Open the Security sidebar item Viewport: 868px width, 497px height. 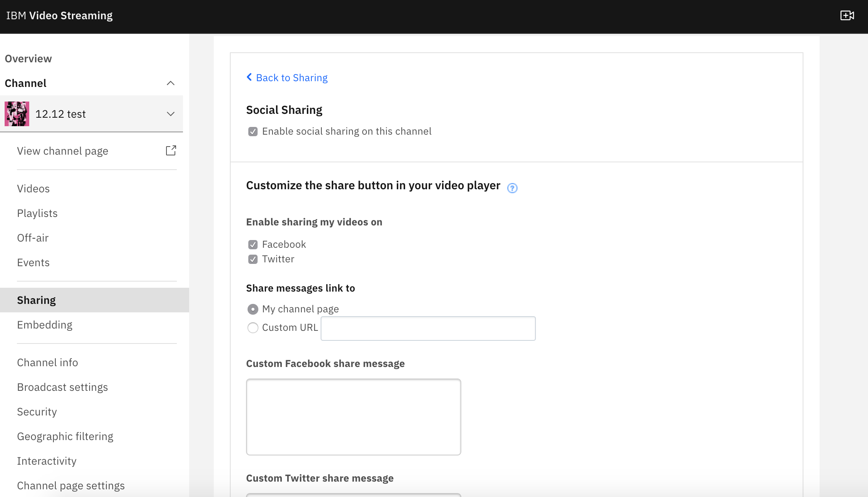point(37,412)
